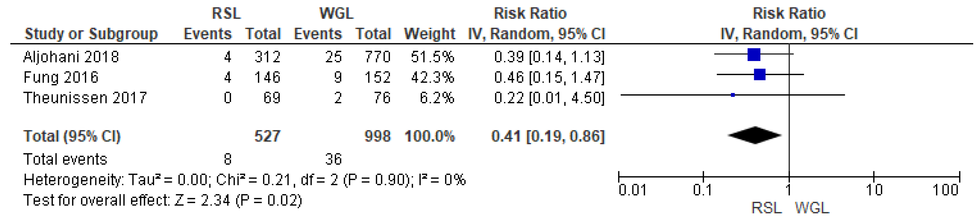Click the RSL group header above the table

(226, 14)
